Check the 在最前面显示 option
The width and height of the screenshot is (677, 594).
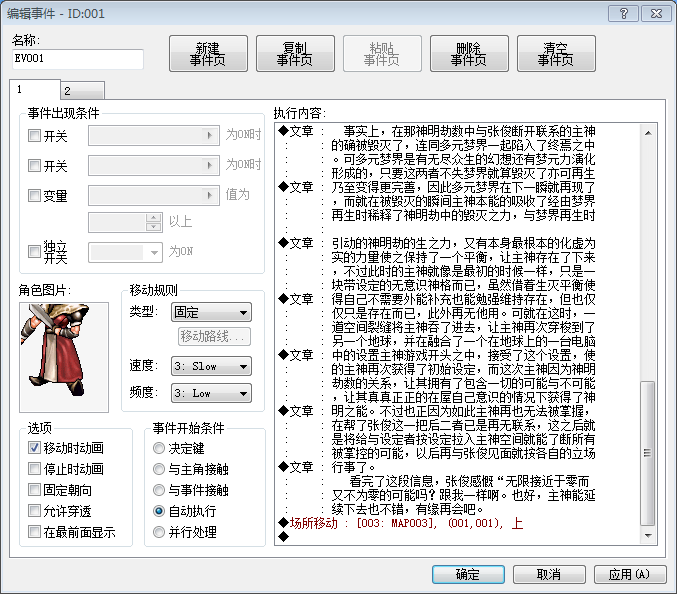(x=34, y=532)
